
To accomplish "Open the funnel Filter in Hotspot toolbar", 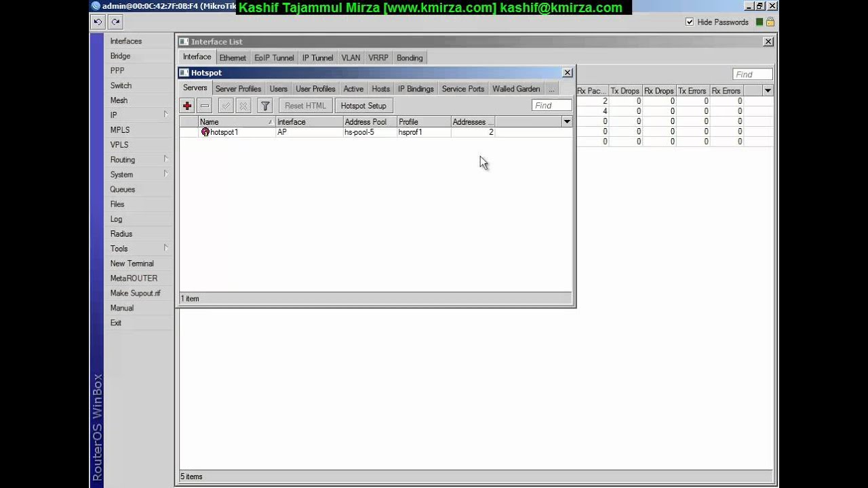I will [265, 106].
